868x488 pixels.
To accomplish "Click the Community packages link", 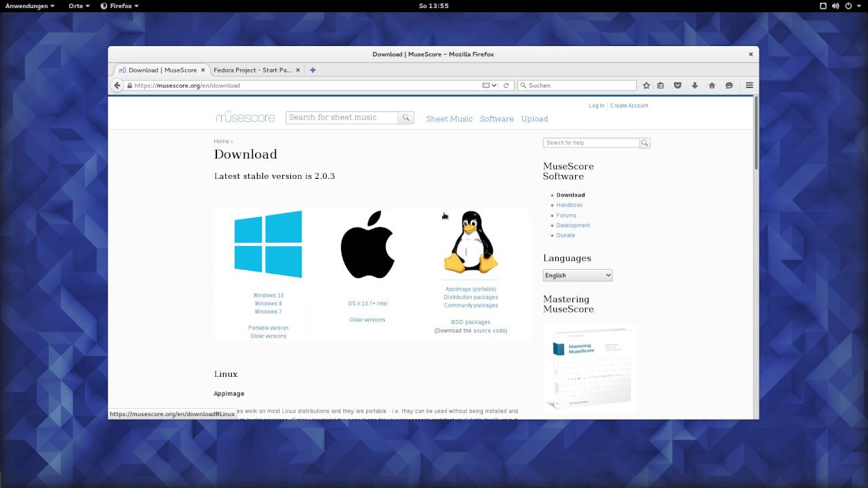I will [471, 306].
